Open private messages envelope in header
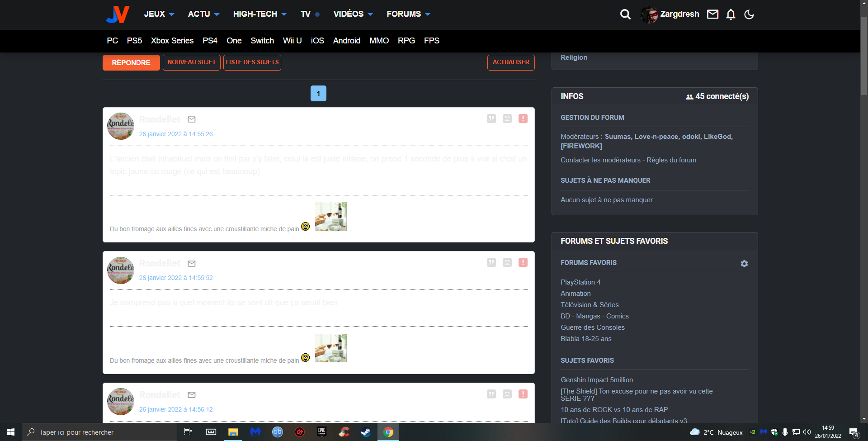Screen dimensions: 868x441 tap(712, 14)
